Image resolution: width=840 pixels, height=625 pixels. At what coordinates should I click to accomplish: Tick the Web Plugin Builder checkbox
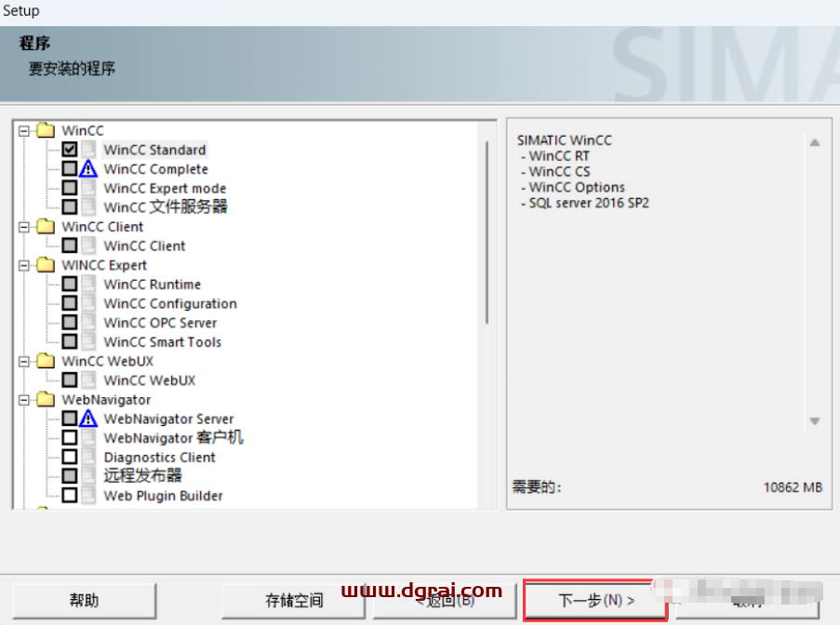[x=70, y=496]
